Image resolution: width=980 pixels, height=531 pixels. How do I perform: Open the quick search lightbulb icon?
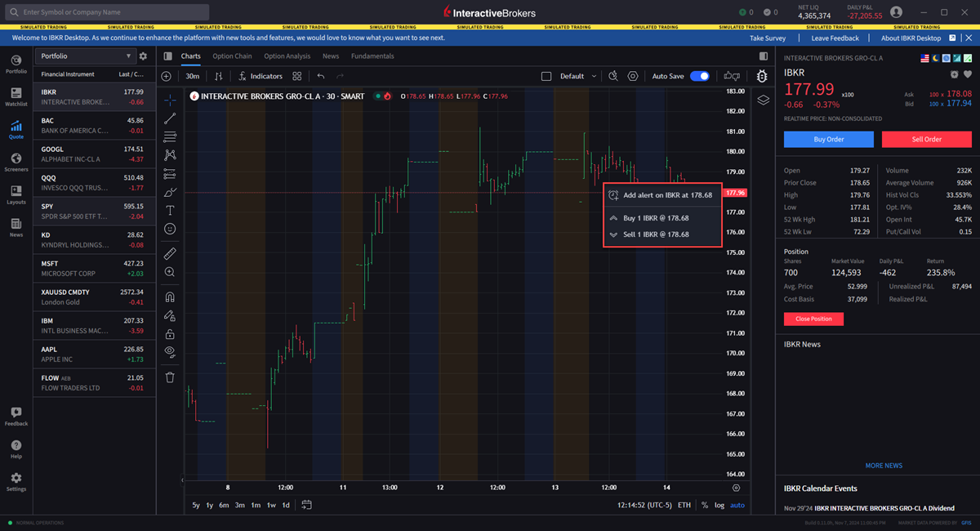click(x=613, y=76)
